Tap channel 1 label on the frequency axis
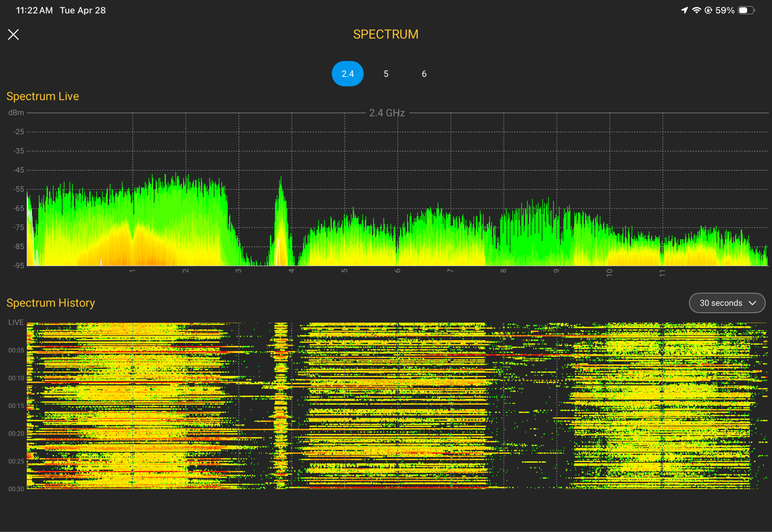The height and width of the screenshot is (532, 772). 132,271
